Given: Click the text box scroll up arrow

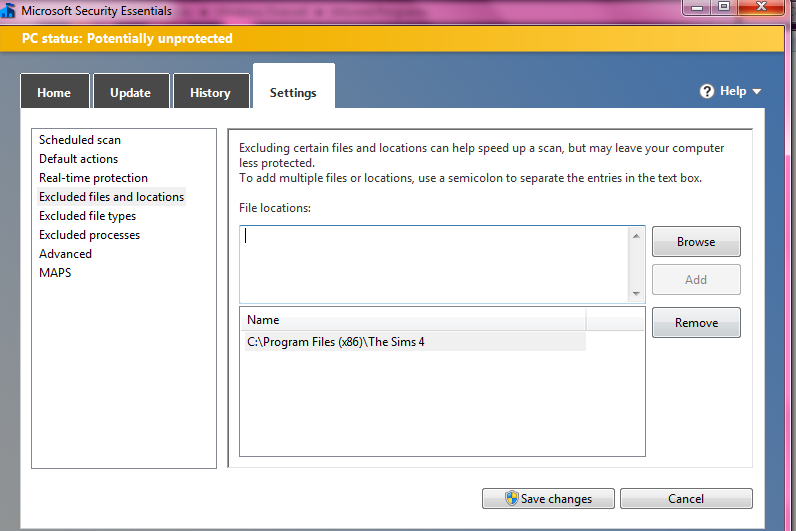Looking at the screenshot, I should tap(636, 236).
